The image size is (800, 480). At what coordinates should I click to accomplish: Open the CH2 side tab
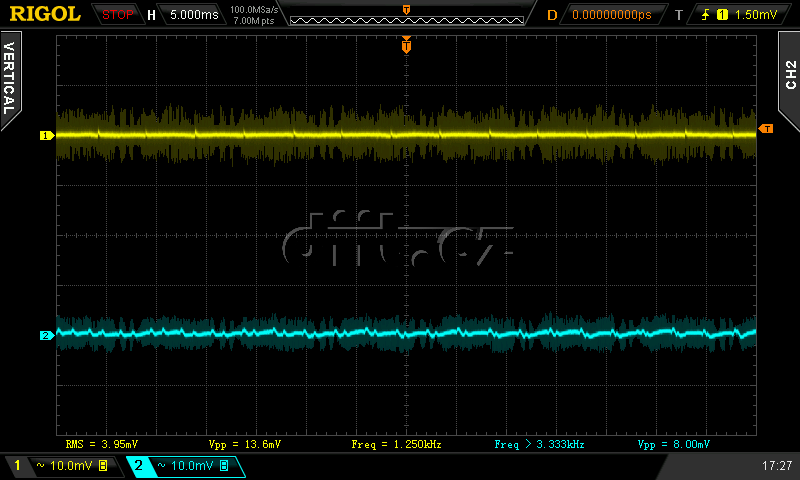(790, 75)
